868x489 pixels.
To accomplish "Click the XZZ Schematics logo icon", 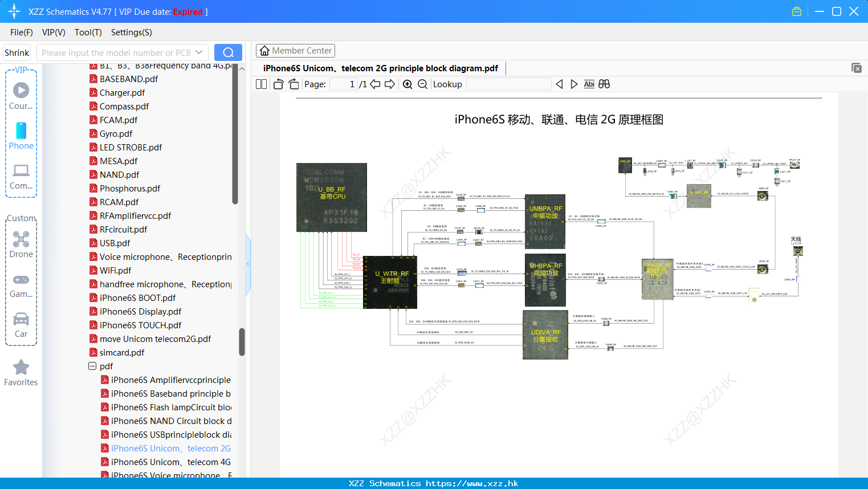I will click(14, 11).
